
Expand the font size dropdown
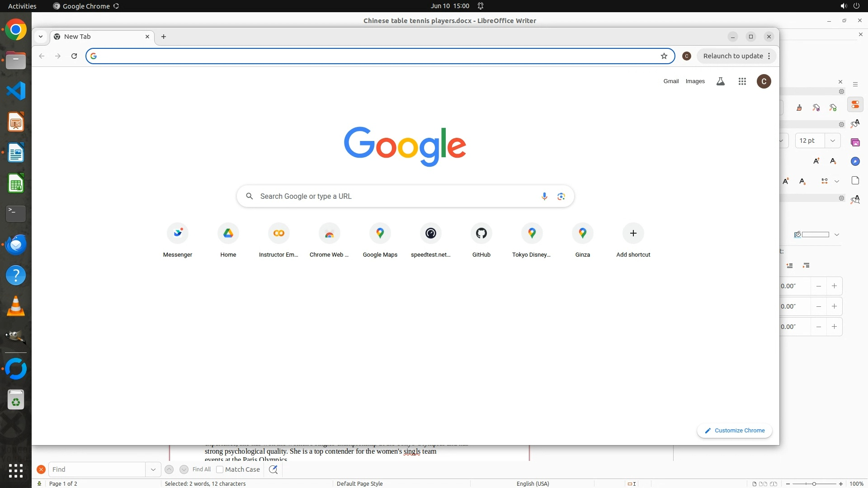[833, 141]
